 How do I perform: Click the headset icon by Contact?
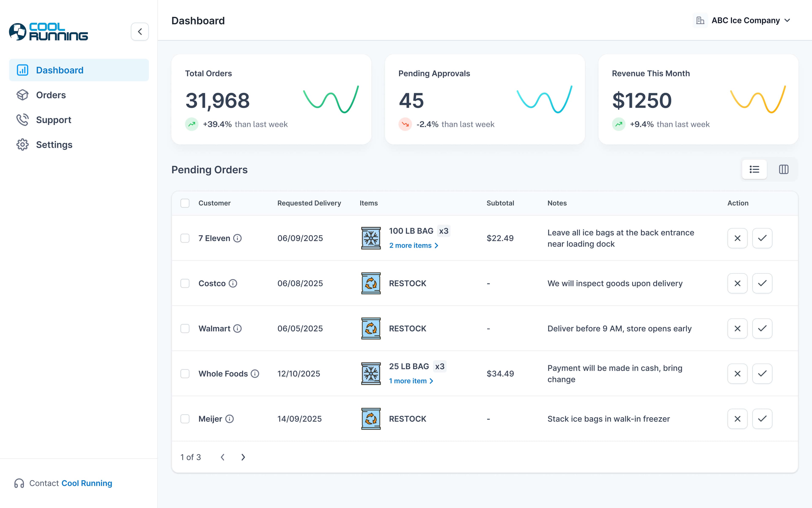pyautogui.click(x=19, y=483)
